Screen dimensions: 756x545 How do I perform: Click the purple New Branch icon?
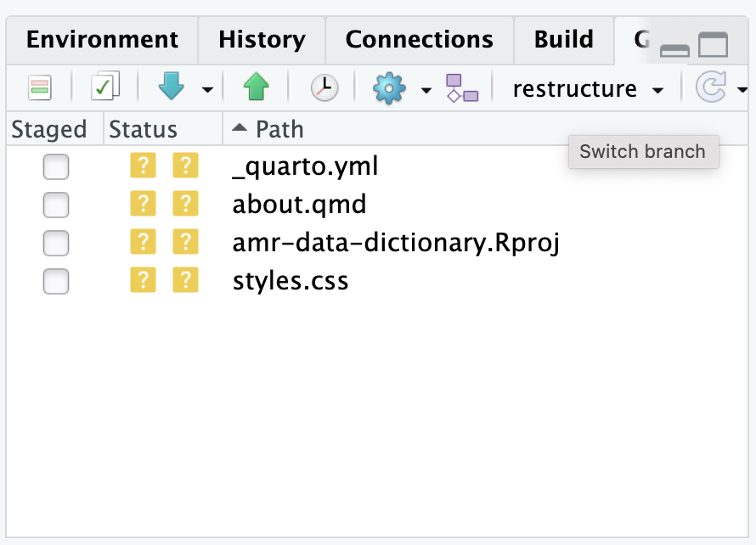461,87
